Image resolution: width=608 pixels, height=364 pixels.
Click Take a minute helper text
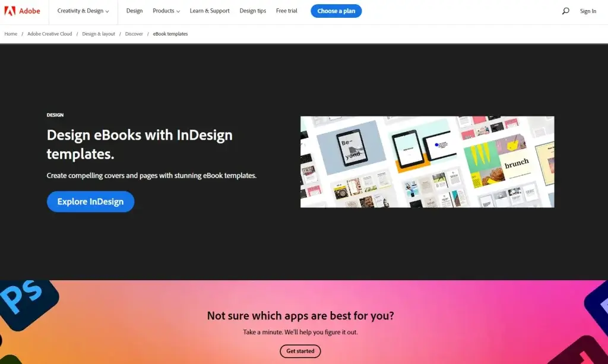pyautogui.click(x=300, y=332)
